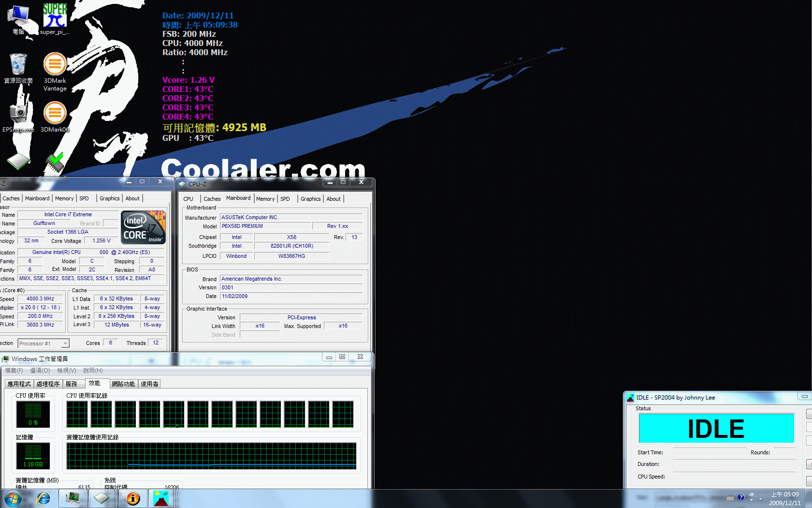Viewport: 812px width, 508px height.
Task: Open Internet Explorer from the taskbar
Action: pyautogui.click(x=43, y=498)
